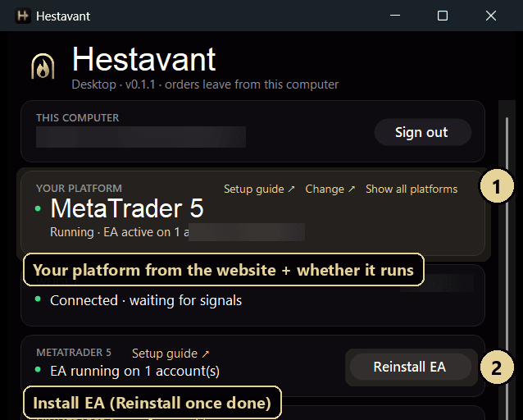Click the Hestavant flame logo
Viewport: 523px width, 420px height.
[43, 66]
